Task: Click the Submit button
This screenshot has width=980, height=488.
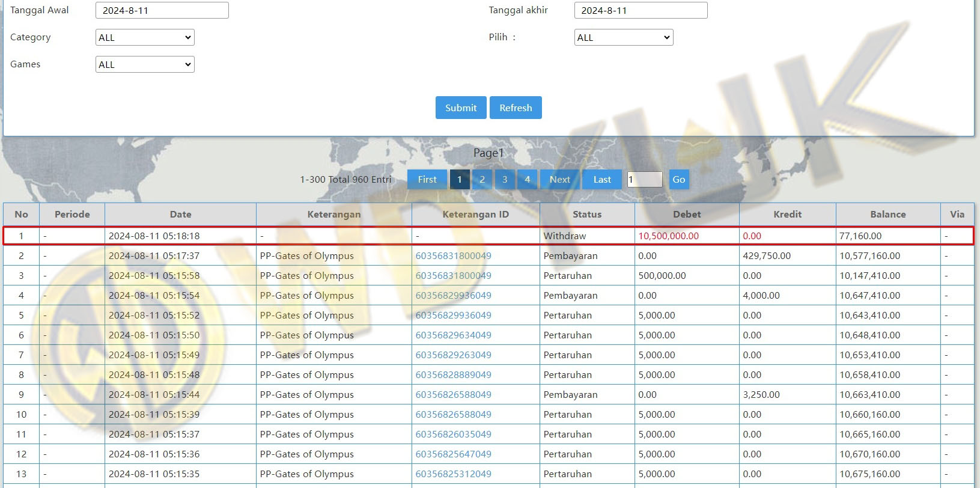Action: click(461, 108)
